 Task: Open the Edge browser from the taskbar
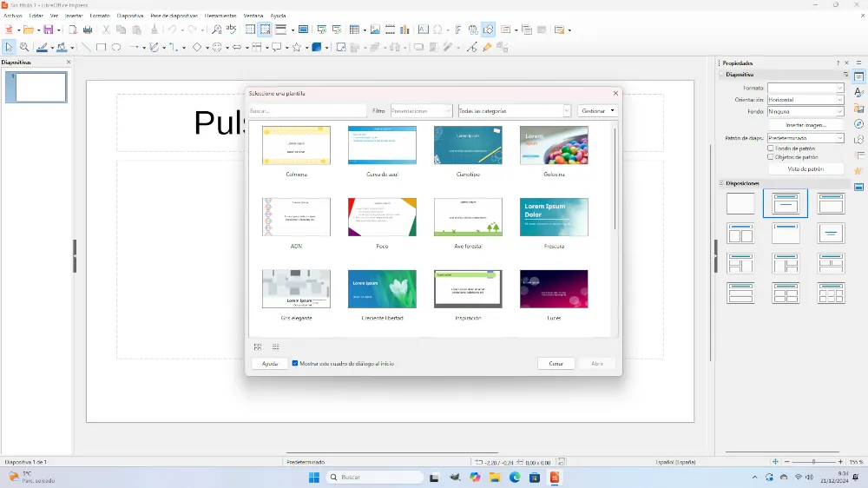pyautogui.click(x=514, y=477)
